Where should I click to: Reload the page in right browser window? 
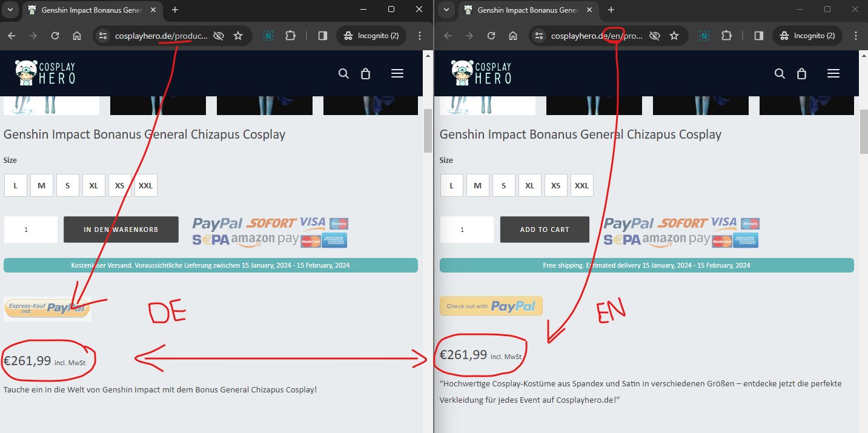tap(491, 36)
